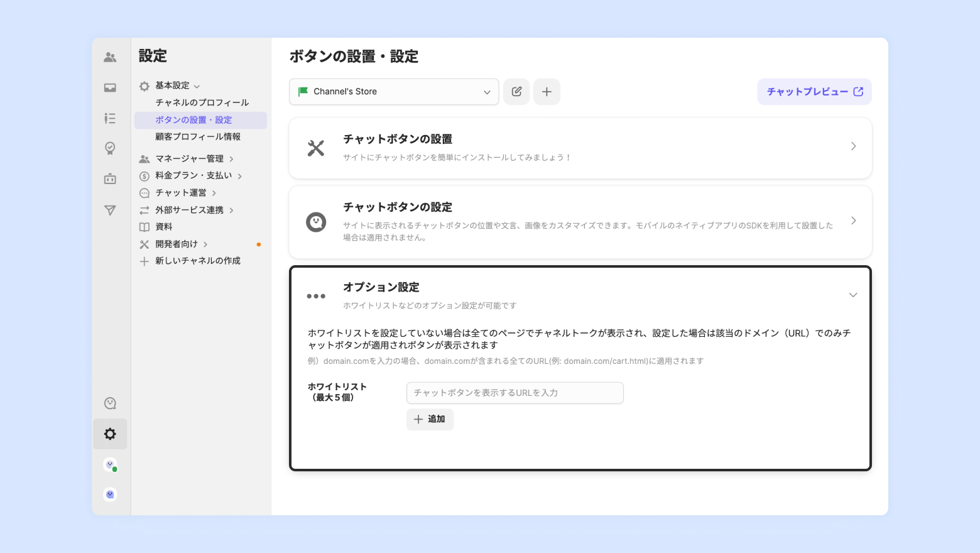Image resolution: width=980 pixels, height=553 pixels.
Task: Click the chat bubble icon beside チャット運営
Action: tap(144, 193)
